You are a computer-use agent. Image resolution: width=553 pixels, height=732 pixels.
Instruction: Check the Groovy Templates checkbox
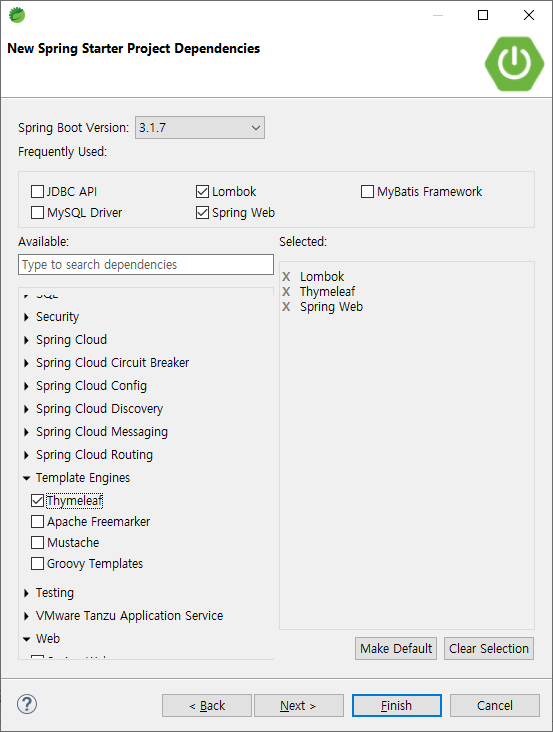pos(37,563)
